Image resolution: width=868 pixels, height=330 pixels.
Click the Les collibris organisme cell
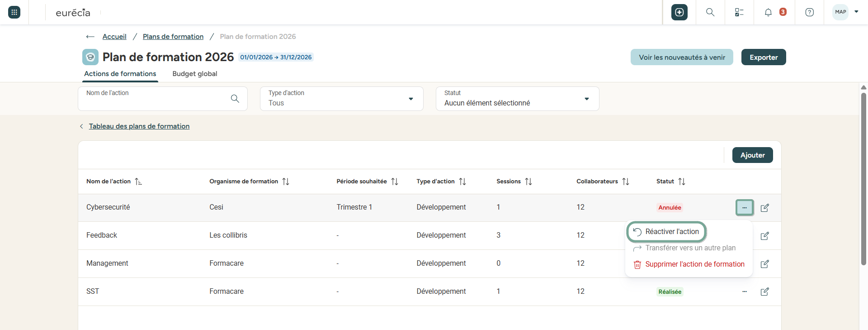click(228, 235)
